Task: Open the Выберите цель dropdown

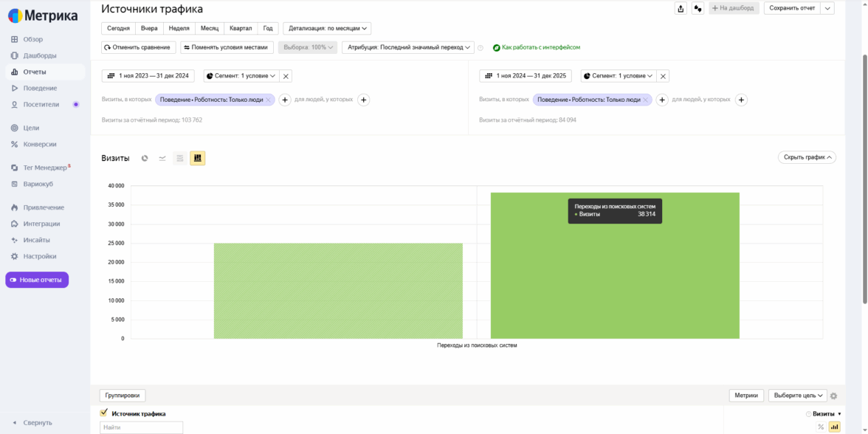Action: pyautogui.click(x=797, y=396)
